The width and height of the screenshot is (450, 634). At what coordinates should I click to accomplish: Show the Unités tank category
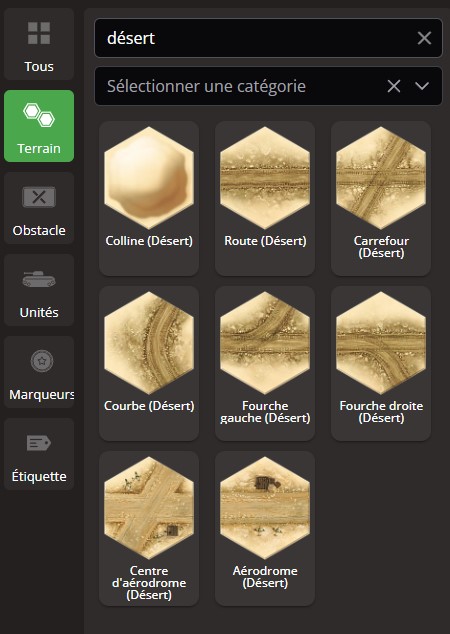[x=39, y=290]
